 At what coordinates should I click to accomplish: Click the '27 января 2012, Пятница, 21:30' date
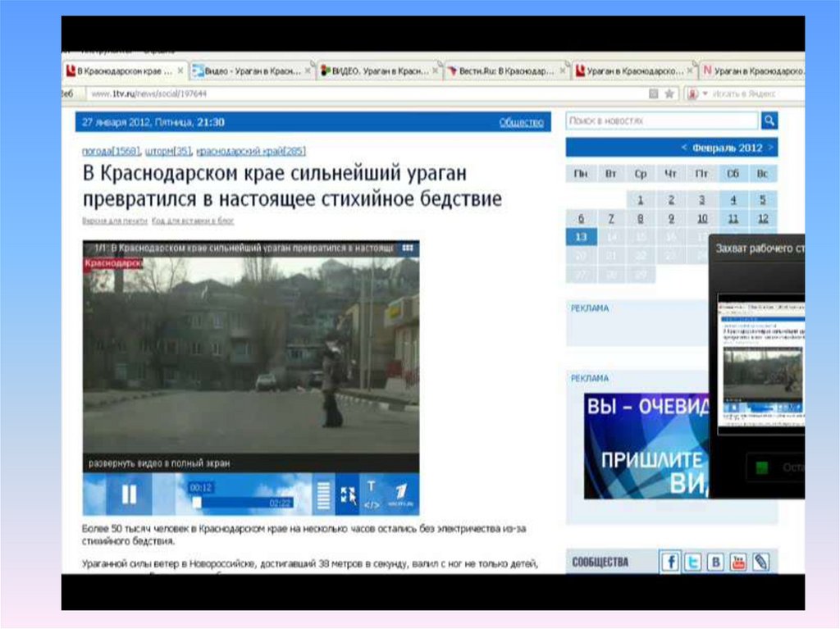click(153, 123)
